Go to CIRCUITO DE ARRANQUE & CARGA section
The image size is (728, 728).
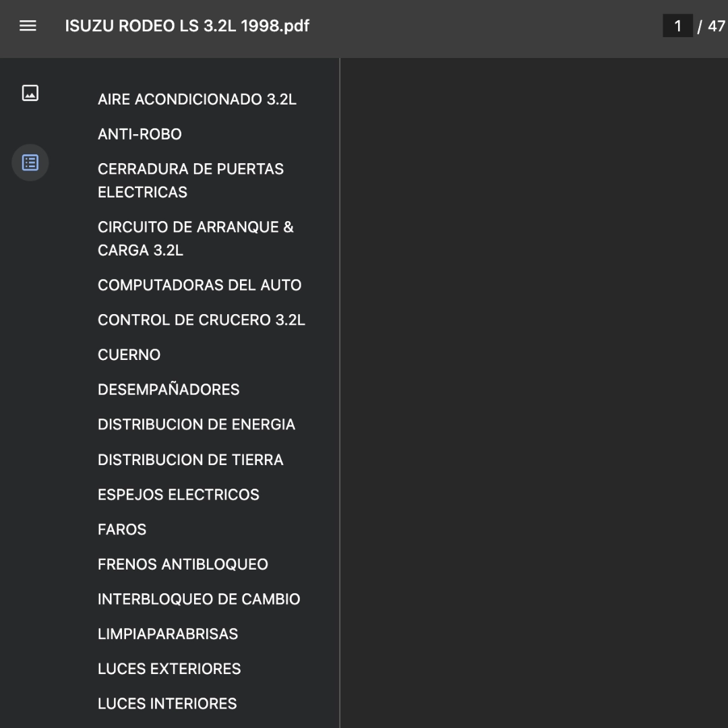click(x=196, y=239)
